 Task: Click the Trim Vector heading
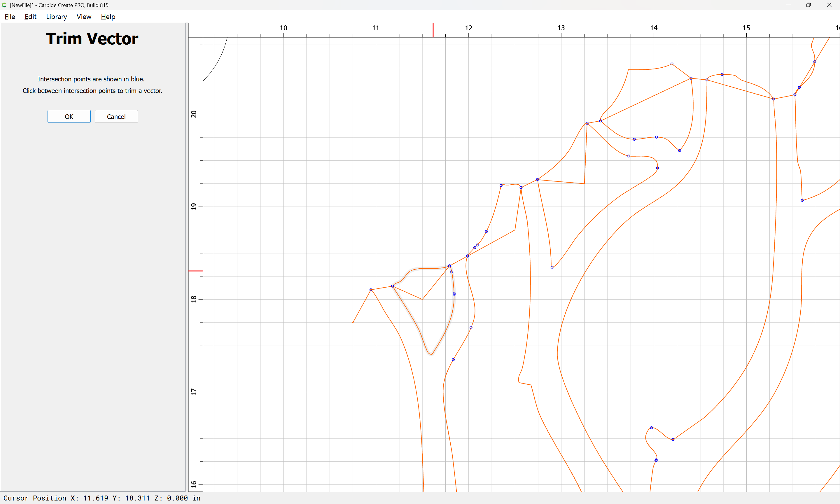coord(92,39)
